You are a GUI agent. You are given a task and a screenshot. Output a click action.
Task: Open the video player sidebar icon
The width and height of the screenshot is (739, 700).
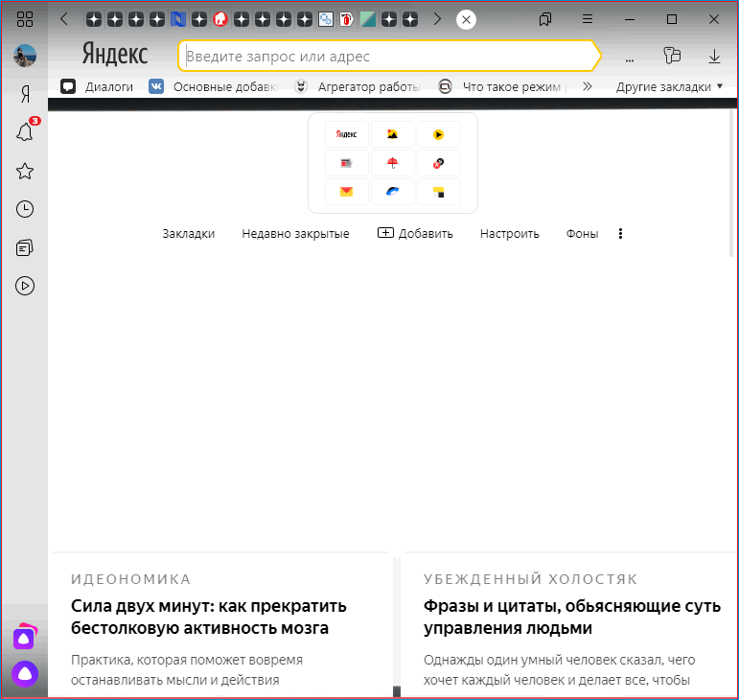coord(25,286)
